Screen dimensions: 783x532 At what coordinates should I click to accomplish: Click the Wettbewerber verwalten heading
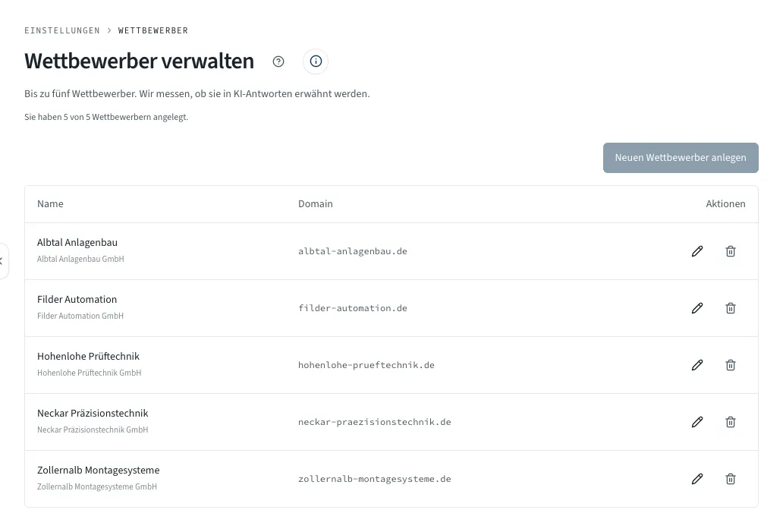point(140,61)
